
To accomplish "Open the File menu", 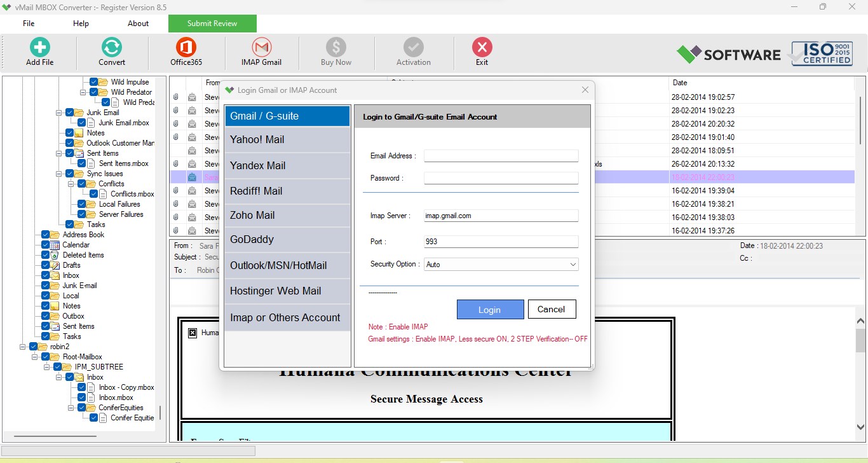I will [x=29, y=24].
